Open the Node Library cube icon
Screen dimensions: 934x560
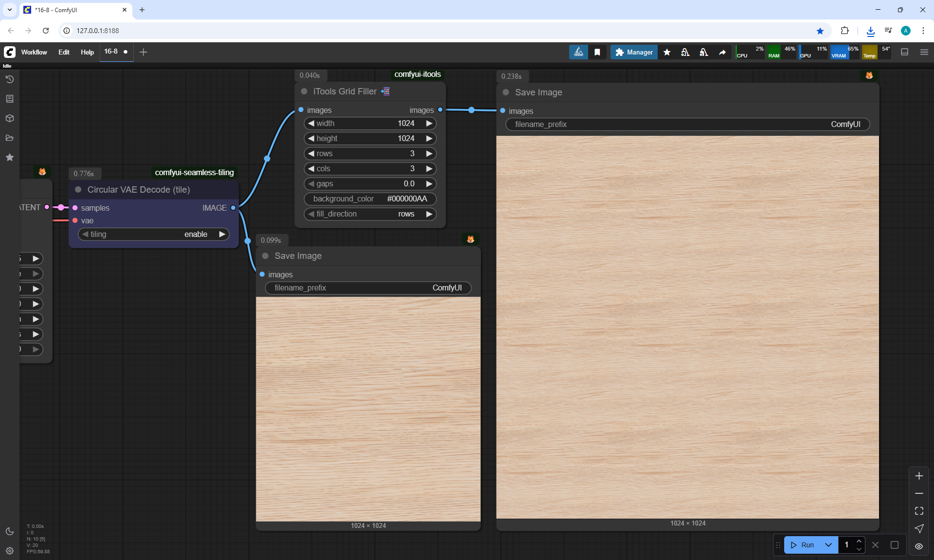[10, 118]
